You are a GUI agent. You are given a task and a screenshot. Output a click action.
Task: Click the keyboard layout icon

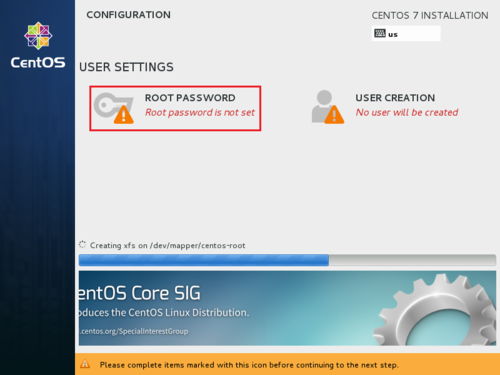point(380,33)
